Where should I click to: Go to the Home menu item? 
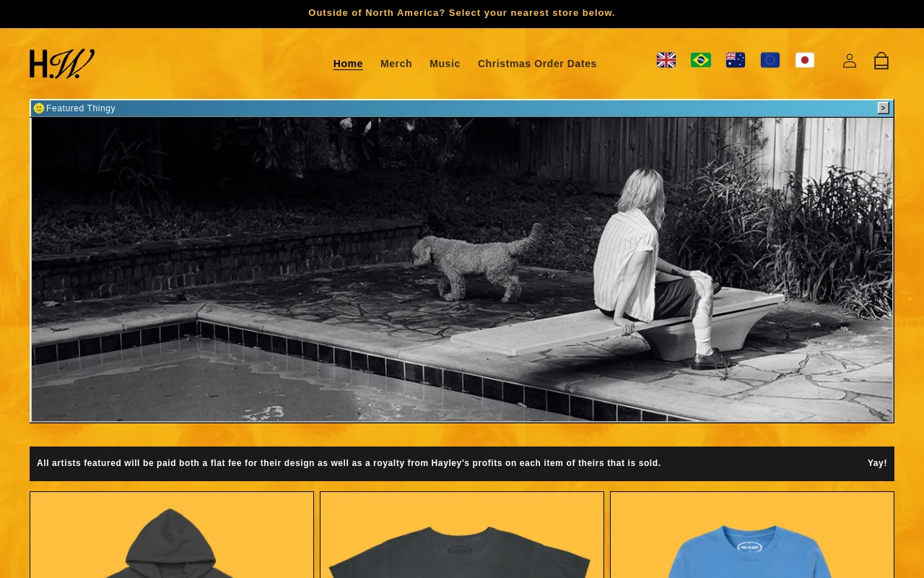click(348, 64)
